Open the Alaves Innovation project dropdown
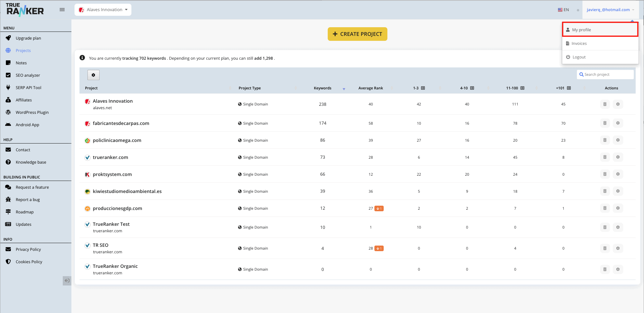644x313 pixels. (103, 10)
